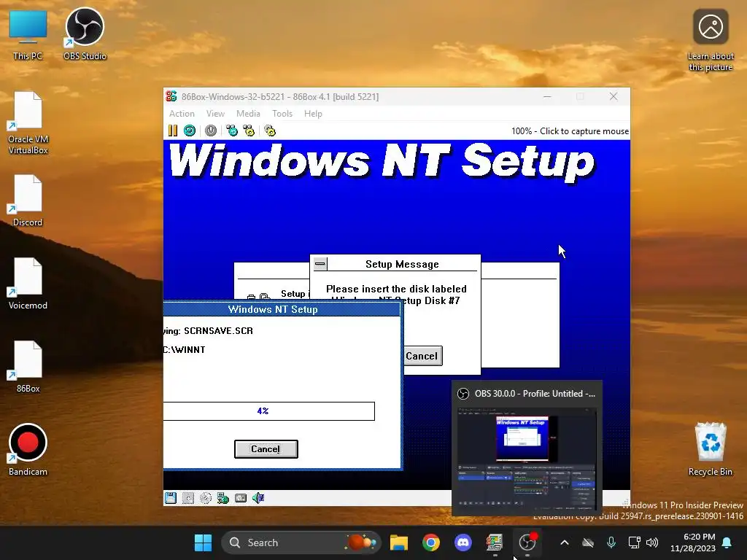Viewport: 747px width, 560px height.
Task: Open the Media menu in 86Box
Action: point(248,113)
